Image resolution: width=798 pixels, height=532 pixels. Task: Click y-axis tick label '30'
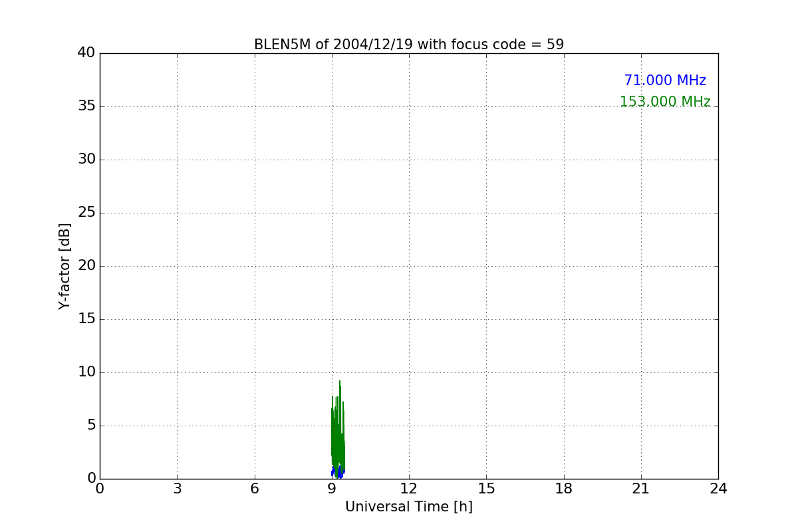pos(86,160)
